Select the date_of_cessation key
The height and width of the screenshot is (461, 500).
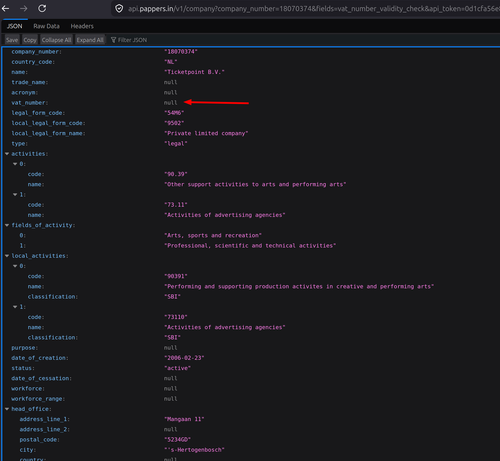click(41, 378)
